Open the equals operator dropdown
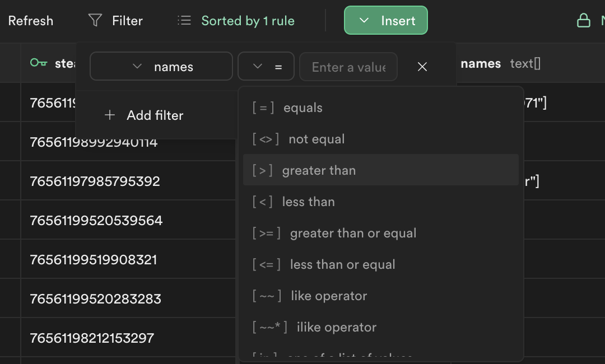Image resolution: width=605 pixels, height=364 pixels. click(267, 67)
